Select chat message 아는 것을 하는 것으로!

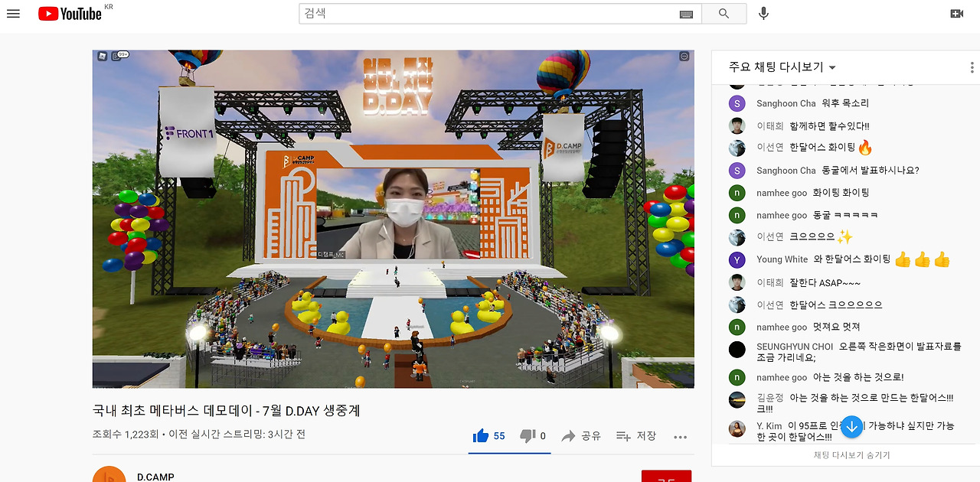pos(858,377)
